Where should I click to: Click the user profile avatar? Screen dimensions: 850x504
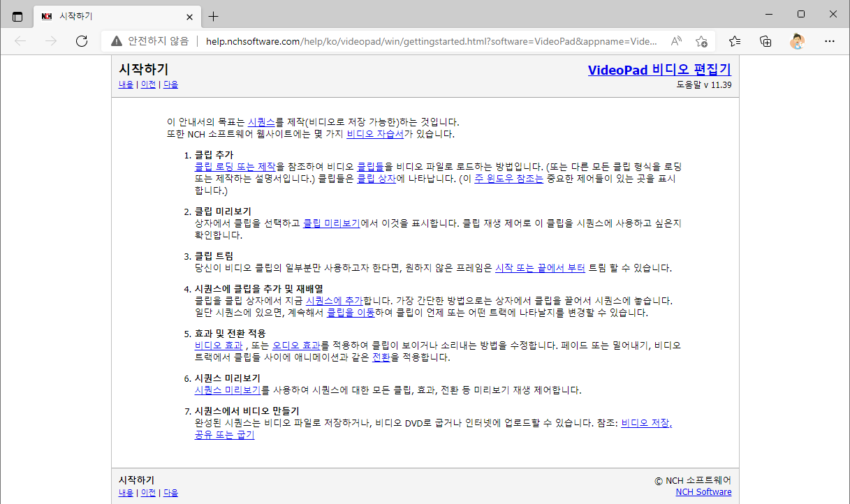point(798,41)
